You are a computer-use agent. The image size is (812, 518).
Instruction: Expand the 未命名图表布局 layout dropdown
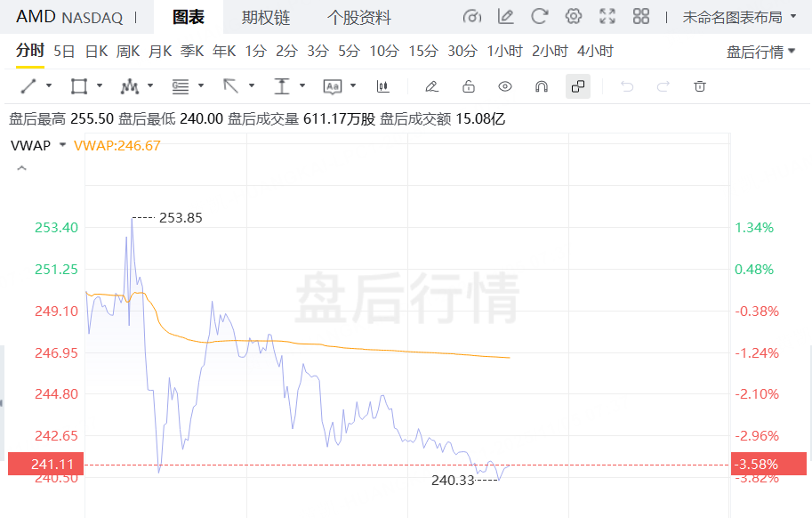point(738,17)
